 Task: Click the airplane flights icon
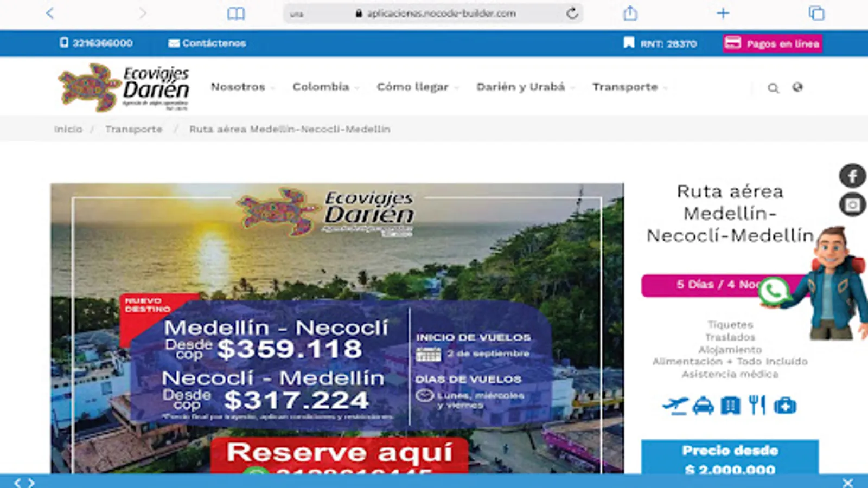point(675,406)
